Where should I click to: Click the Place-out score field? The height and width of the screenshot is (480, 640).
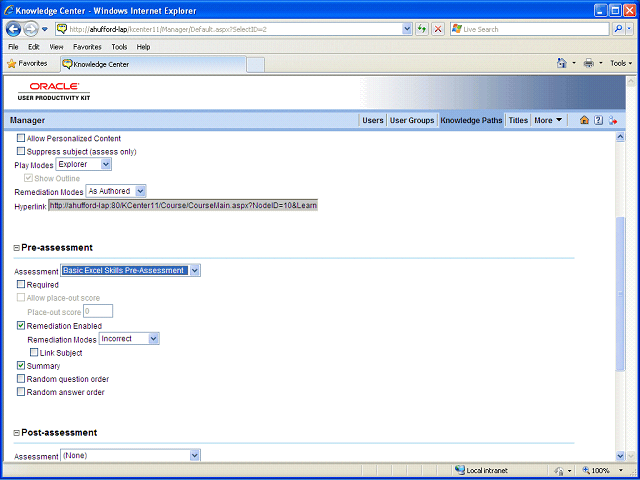point(98,311)
